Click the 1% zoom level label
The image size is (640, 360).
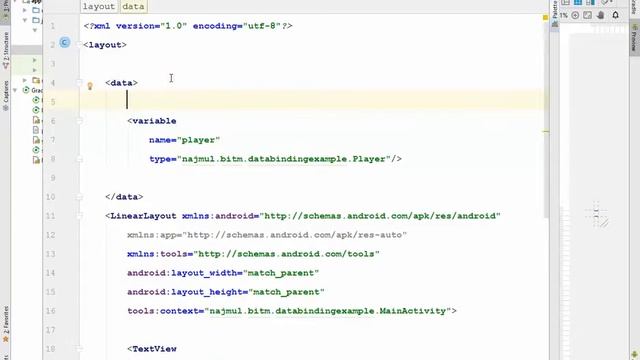click(x=564, y=16)
